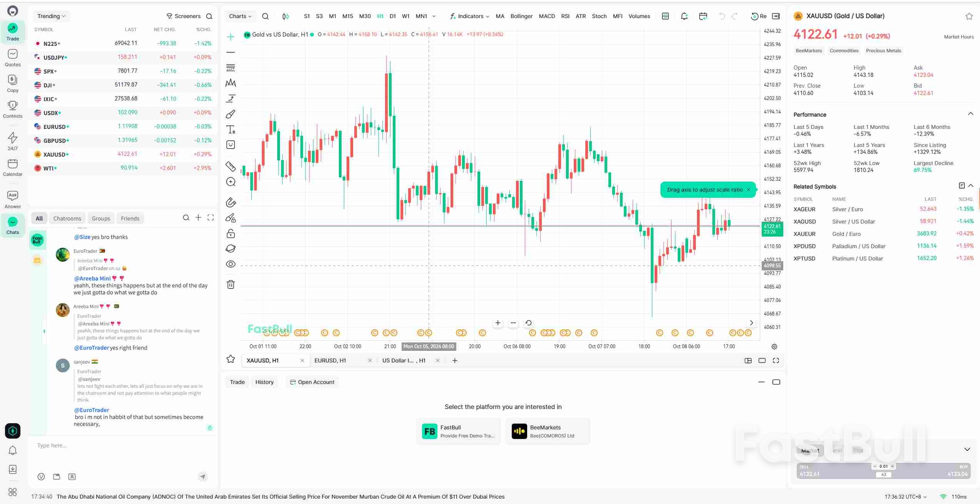Switch to the History tab

pyautogui.click(x=265, y=382)
